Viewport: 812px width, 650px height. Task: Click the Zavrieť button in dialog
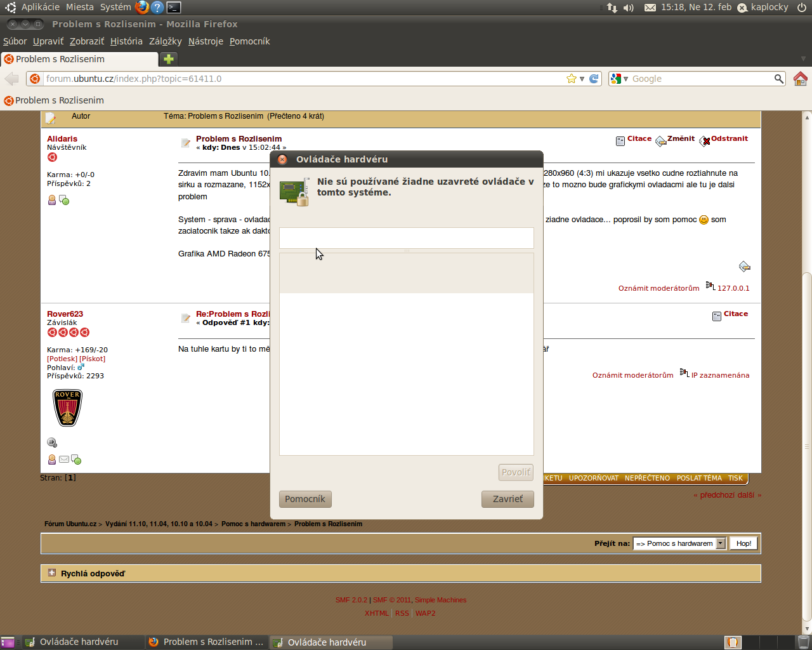pos(507,499)
